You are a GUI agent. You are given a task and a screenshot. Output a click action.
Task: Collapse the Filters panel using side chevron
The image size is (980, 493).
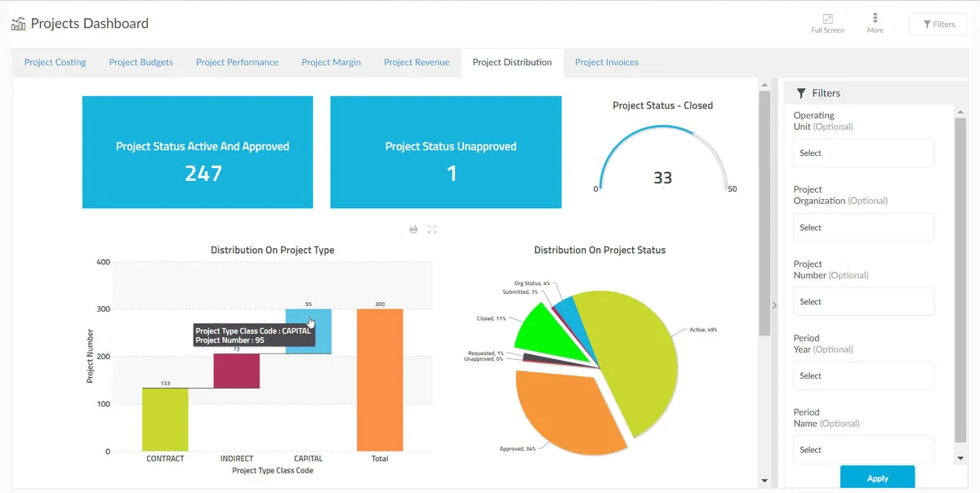click(x=774, y=305)
